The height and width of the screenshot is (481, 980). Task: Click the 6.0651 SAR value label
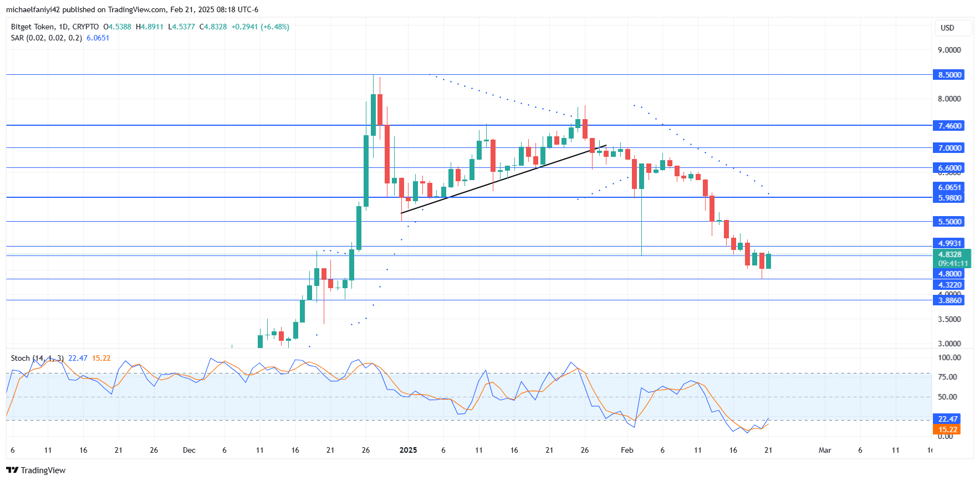coord(950,187)
